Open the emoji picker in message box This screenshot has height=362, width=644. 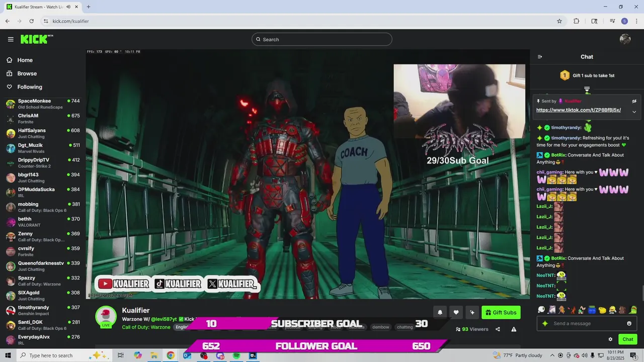[x=629, y=323]
